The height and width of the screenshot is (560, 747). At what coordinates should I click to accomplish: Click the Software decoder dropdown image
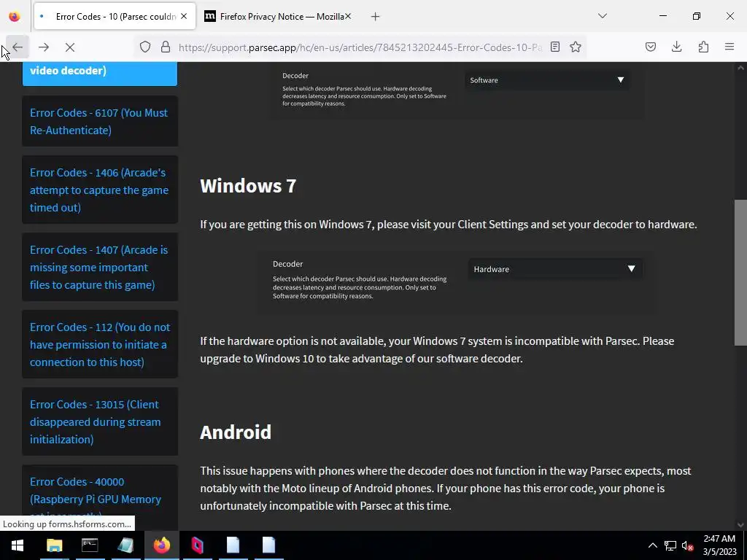(546, 80)
